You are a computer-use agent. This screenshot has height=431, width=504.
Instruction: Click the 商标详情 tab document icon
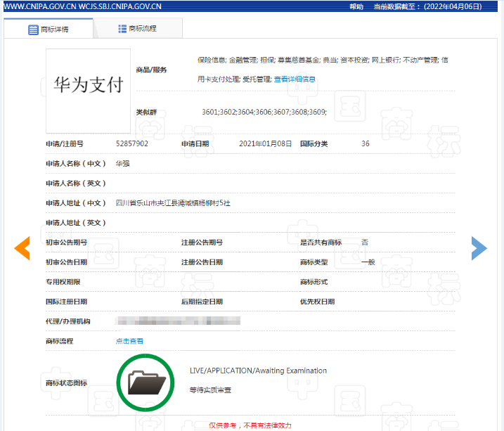click(33, 30)
